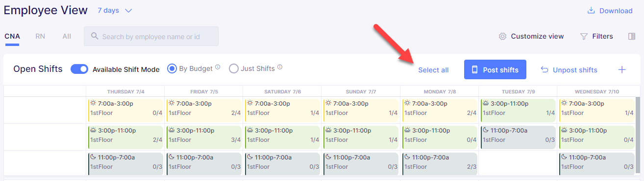Click the Unpost shifts undo arrow icon
This screenshot has width=644, height=181.
tap(545, 69)
